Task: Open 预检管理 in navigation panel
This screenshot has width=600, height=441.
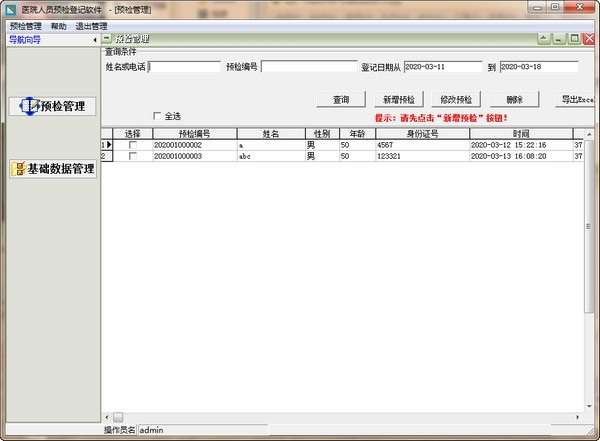Action: point(52,106)
